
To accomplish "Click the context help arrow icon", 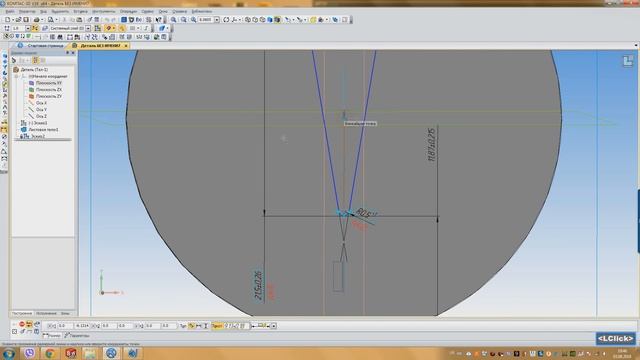I will click(x=158, y=20).
